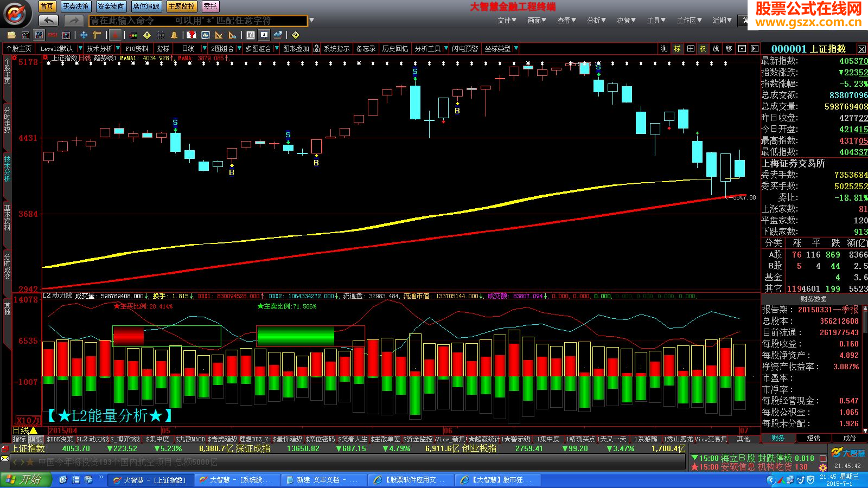This screenshot has height=488, width=868.
Task: Click the 技术分析 vertical side tab
Action: click(7, 169)
